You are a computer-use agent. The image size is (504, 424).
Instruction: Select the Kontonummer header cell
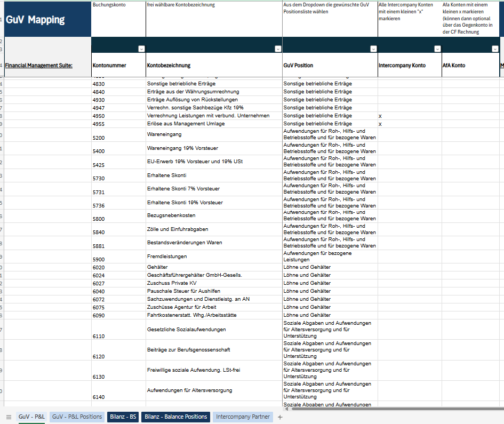(x=118, y=65)
